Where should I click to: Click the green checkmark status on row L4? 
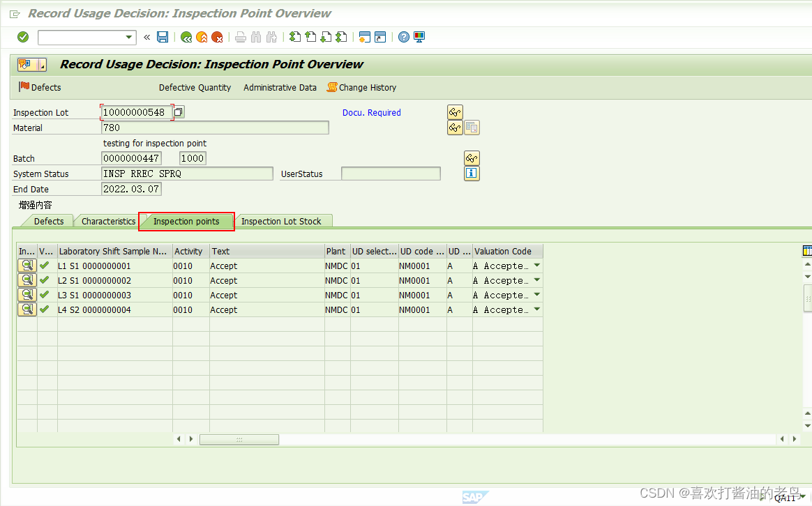click(x=46, y=309)
